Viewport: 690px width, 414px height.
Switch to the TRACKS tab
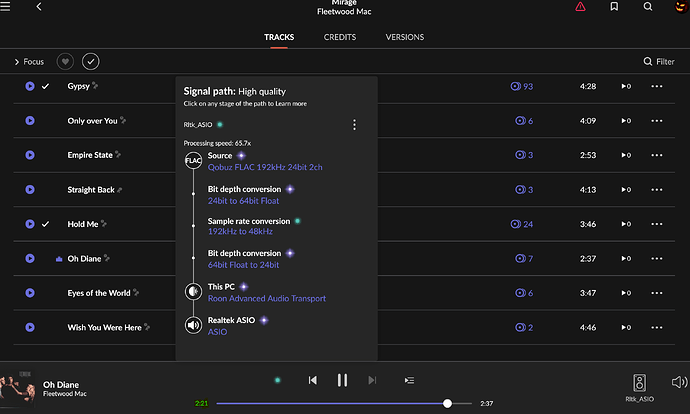pyautogui.click(x=279, y=37)
